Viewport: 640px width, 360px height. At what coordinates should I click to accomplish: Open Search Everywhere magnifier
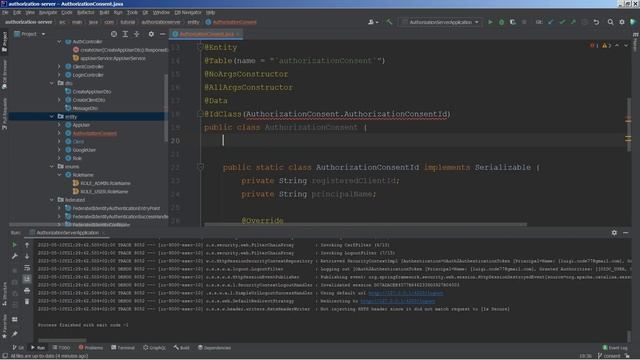[x=610, y=22]
